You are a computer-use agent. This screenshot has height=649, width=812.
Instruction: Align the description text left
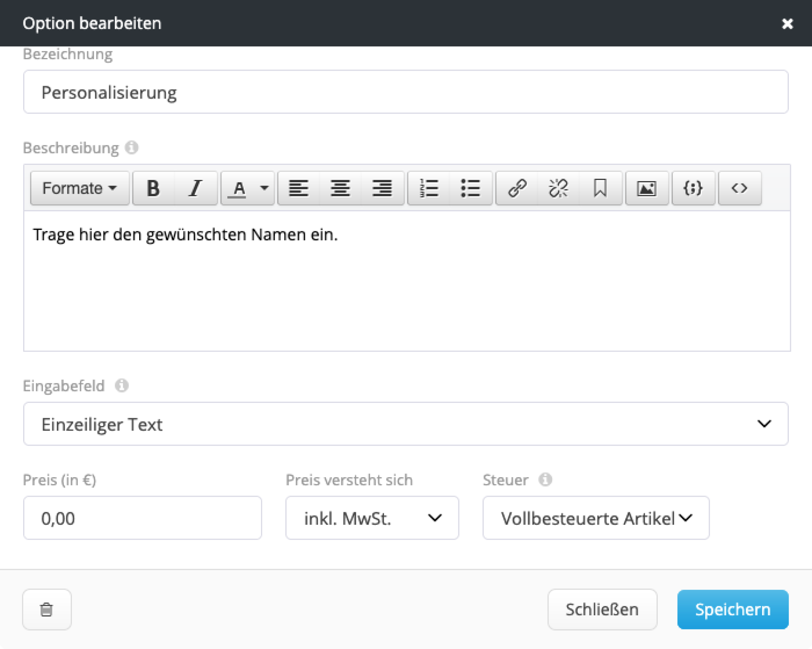pyautogui.click(x=299, y=188)
